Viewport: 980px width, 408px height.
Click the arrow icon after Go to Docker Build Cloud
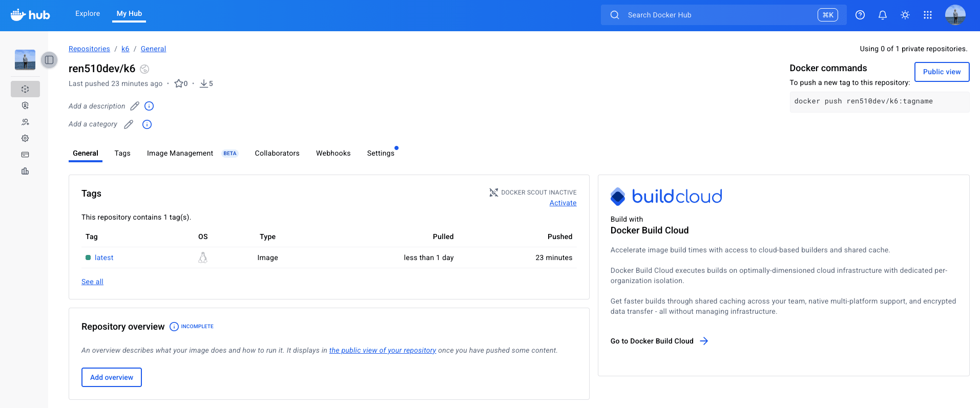[704, 341]
